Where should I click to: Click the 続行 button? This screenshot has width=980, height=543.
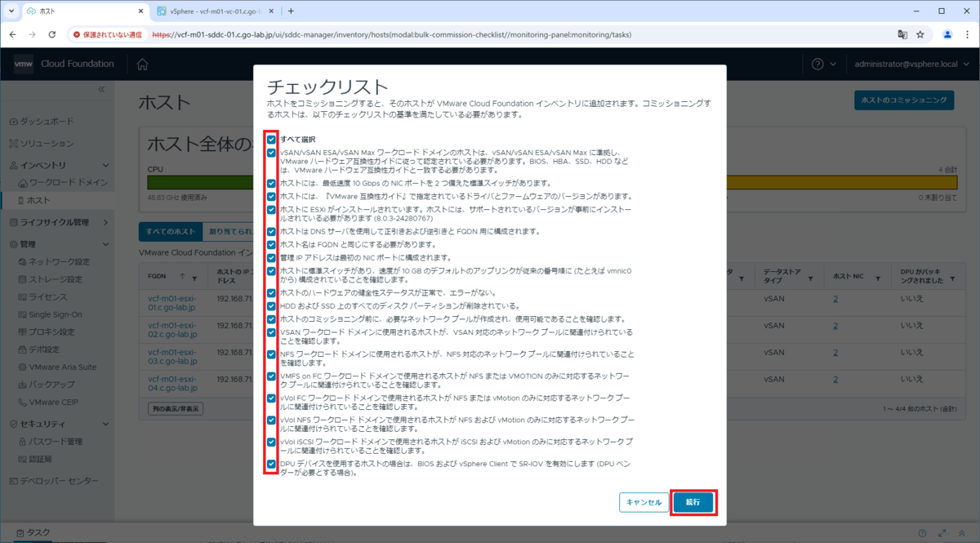pyautogui.click(x=693, y=502)
